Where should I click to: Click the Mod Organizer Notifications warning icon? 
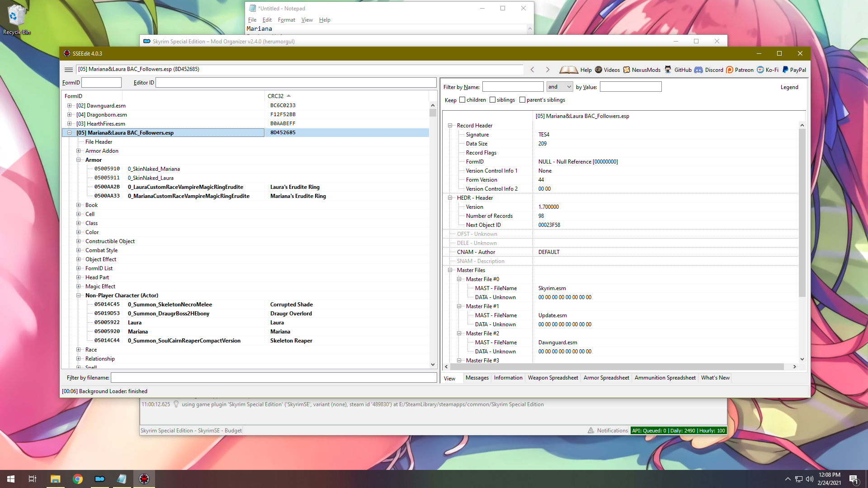[591, 431]
